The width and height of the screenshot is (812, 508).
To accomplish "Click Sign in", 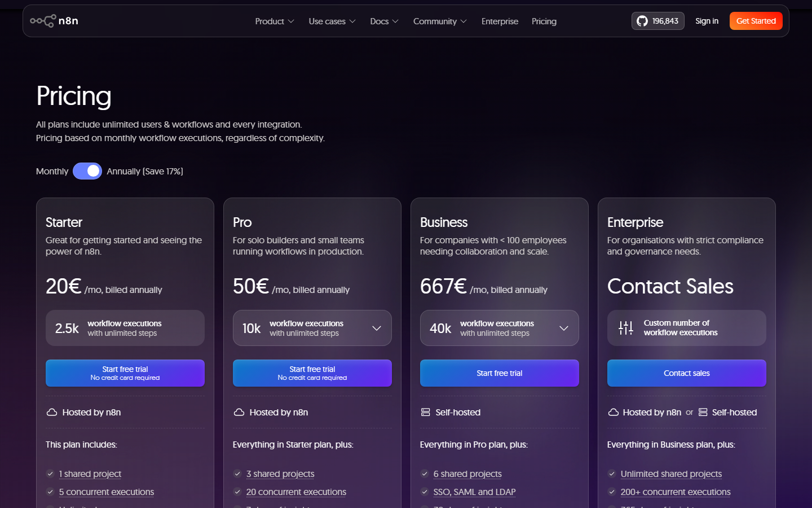I will (707, 21).
